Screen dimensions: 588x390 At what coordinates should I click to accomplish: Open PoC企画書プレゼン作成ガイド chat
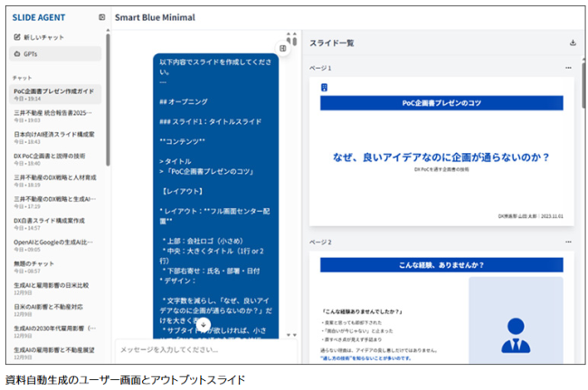[x=53, y=92]
